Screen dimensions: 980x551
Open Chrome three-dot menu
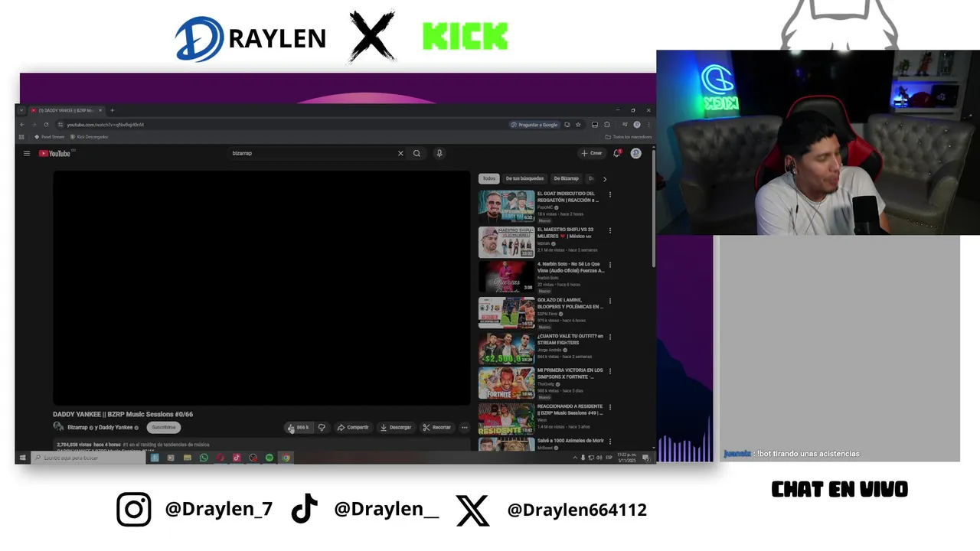(x=648, y=125)
